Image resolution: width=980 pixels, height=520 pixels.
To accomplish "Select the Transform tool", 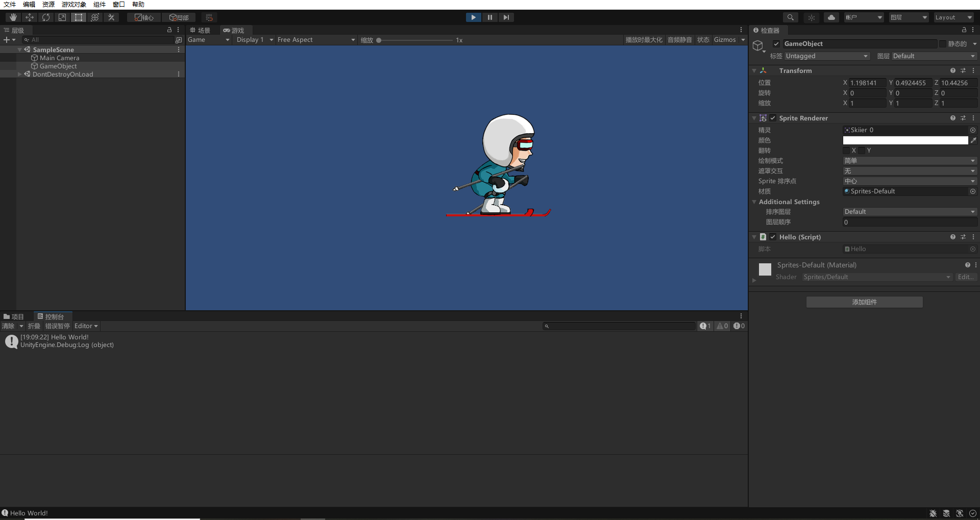I will 94,17.
